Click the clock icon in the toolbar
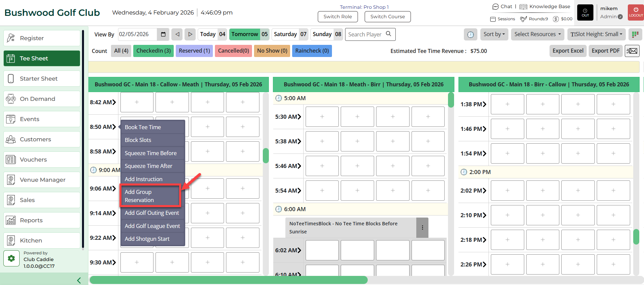Viewport: 644px width, 285px height. click(470, 34)
